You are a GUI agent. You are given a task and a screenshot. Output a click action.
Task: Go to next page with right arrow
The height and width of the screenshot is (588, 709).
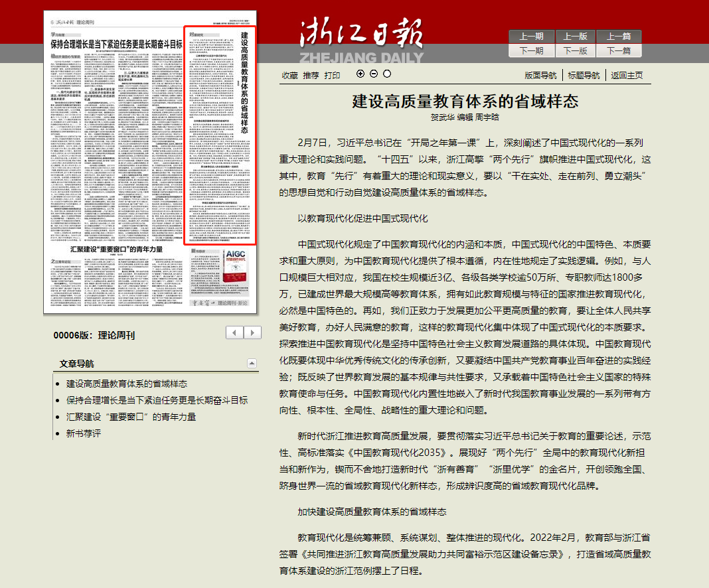coord(251,333)
